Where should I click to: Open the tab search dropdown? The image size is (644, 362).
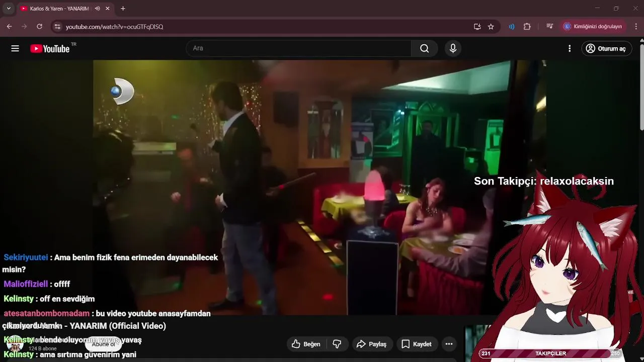point(9,9)
